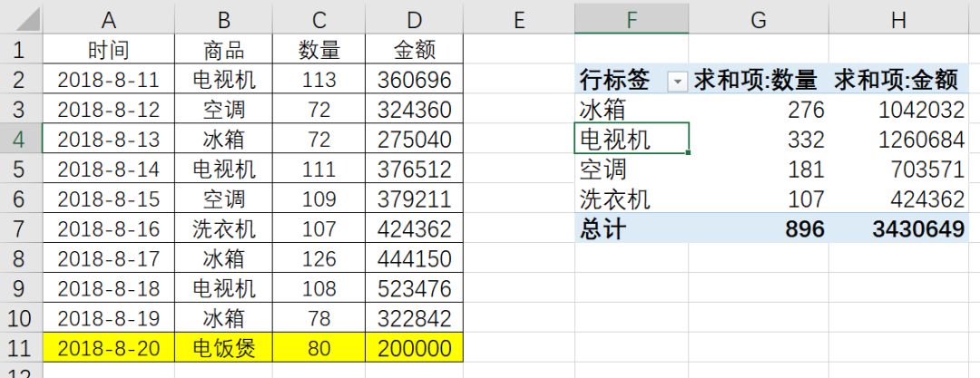Select column F header
The image size is (980, 378).
coord(632,19)
